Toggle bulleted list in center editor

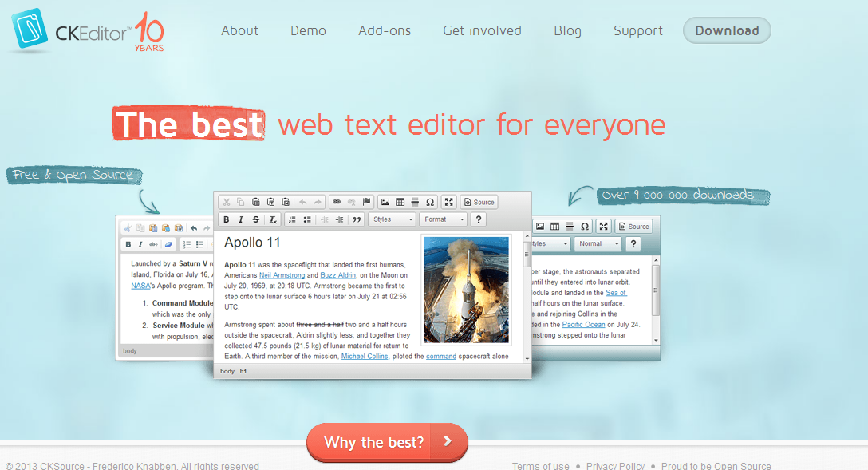point(307,219)
